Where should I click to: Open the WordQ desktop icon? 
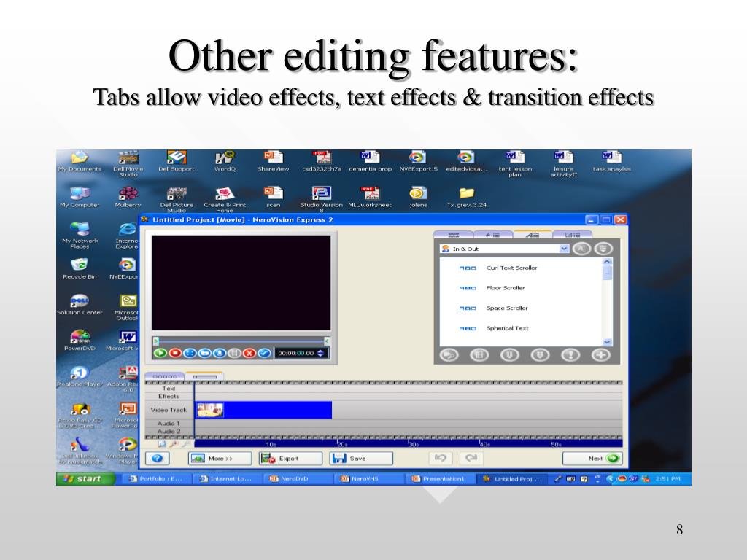coord(225,161)
